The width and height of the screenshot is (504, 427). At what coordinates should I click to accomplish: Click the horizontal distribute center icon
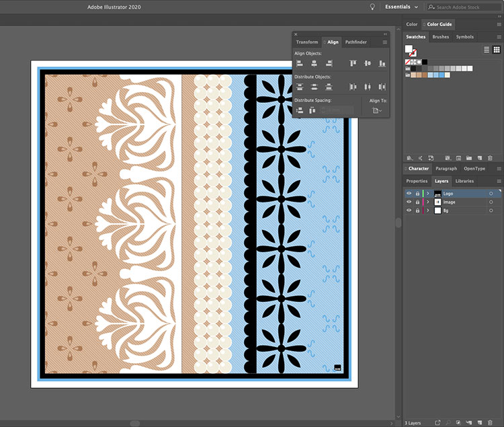pos(368,87)
